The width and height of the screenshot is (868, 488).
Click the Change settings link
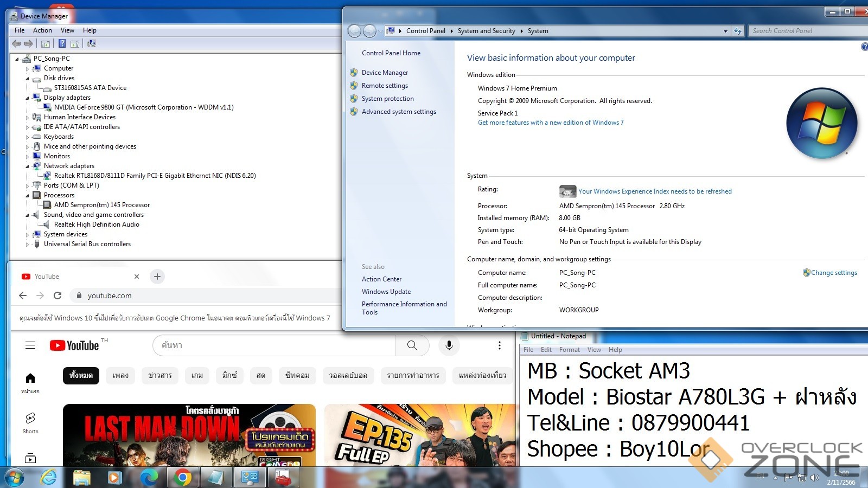(x=834, y=273)
